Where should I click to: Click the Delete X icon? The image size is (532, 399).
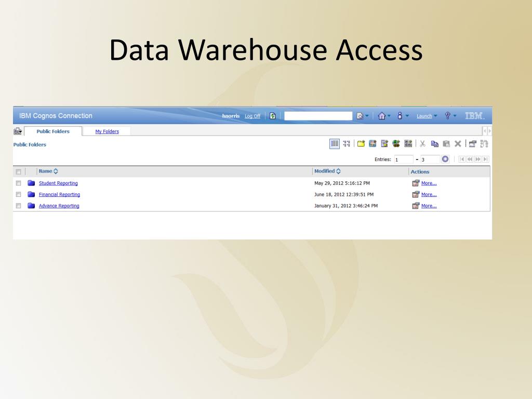(458, 144)
